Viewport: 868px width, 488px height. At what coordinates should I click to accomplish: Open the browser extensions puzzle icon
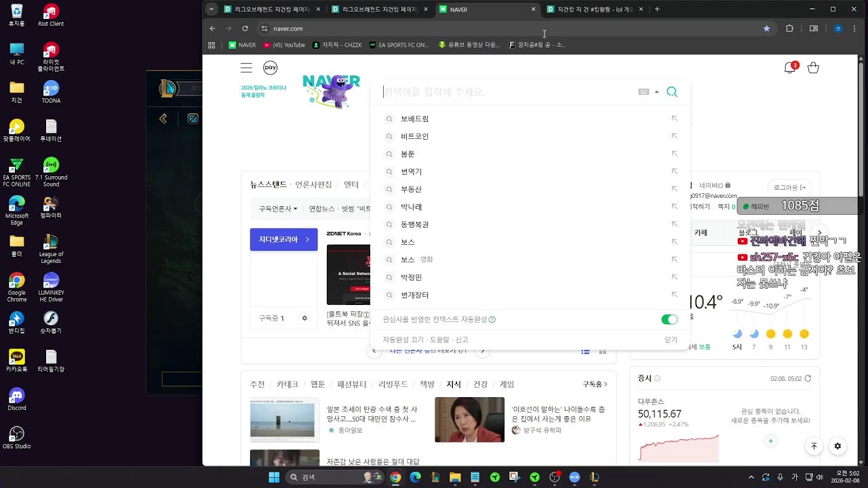[x=789, y=28]
